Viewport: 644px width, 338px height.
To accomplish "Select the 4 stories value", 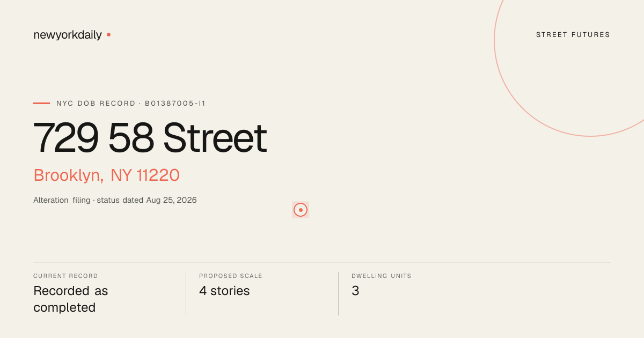I will click(224, 291).
